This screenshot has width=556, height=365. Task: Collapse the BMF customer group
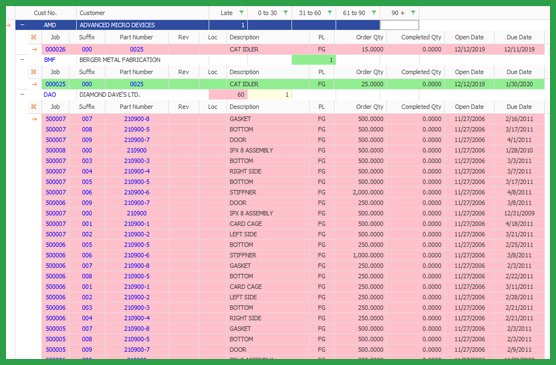pyautogui.click(x=22, y=60)
